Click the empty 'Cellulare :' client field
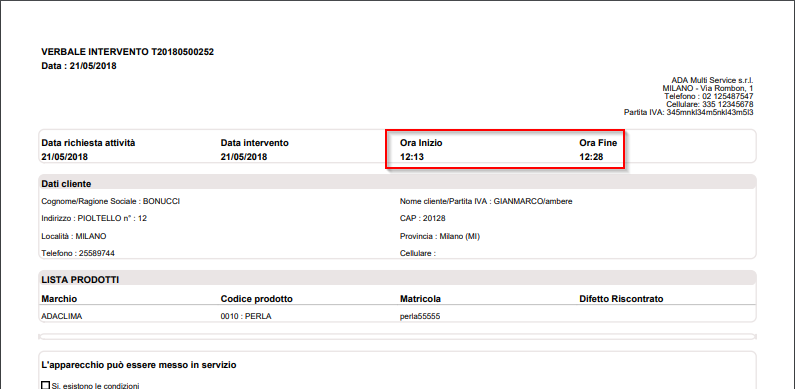795x389 pixels. 418,253
